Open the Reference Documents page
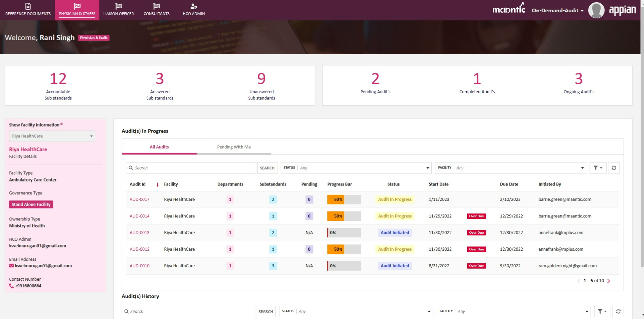 28,10
